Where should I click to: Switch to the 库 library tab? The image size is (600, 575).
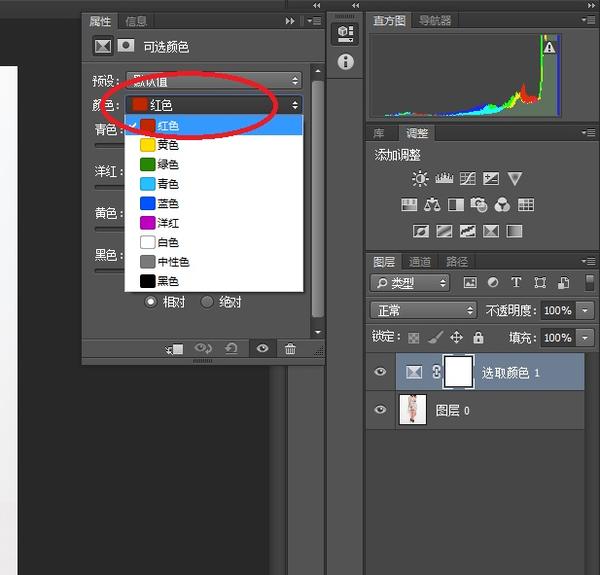(379, 133)
